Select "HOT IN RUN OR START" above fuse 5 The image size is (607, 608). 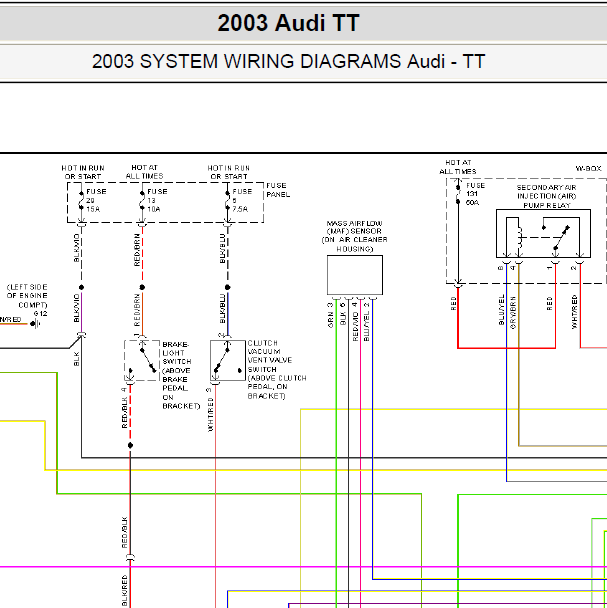[228, 172]
